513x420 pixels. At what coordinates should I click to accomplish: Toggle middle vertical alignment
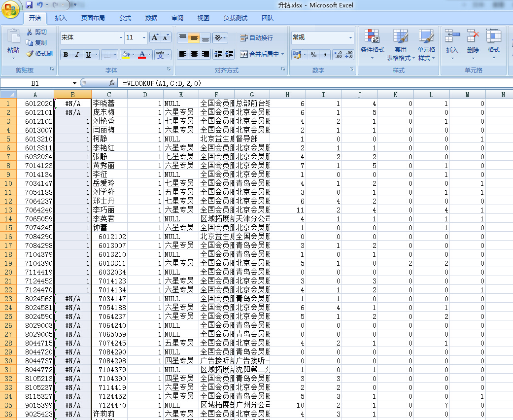[x=194, y=37]
